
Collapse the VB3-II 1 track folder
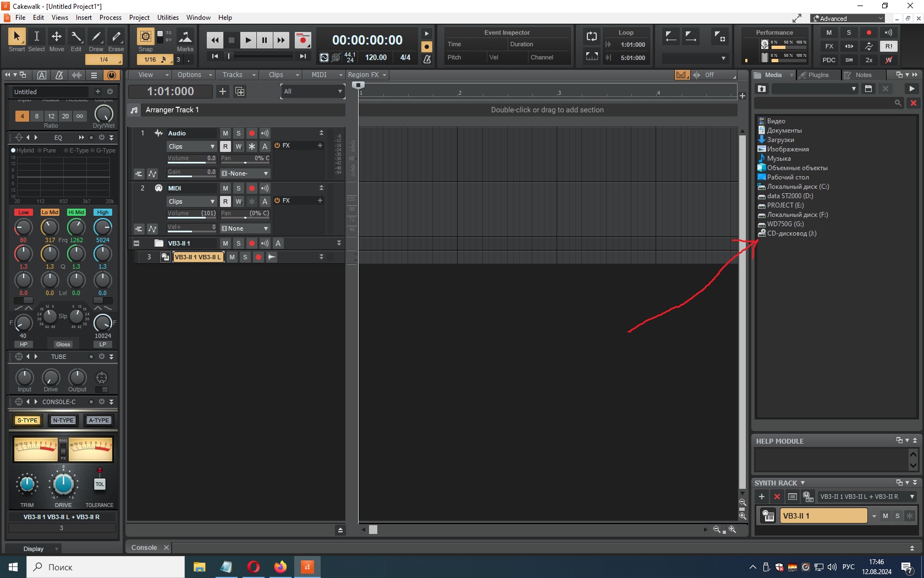[136, 243]
